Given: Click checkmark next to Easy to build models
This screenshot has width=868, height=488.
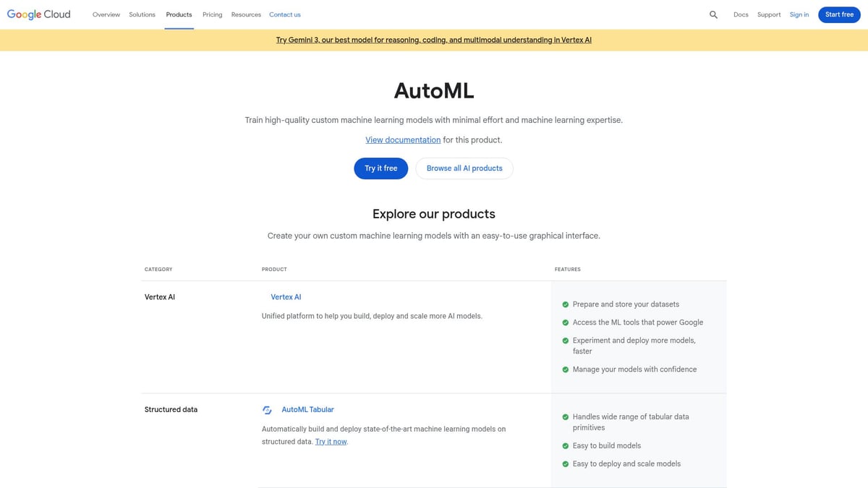Looking at the screenshot, I should tap(566, 446).
